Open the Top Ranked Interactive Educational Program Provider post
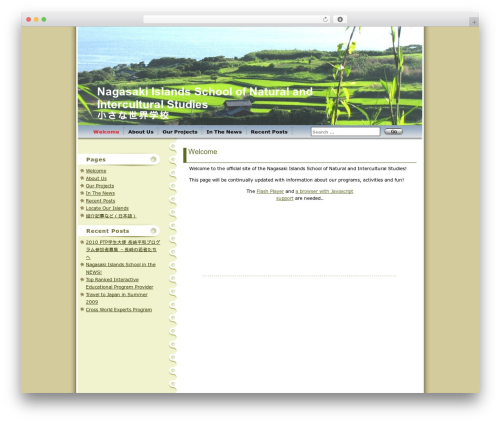This screenshot has height=423, width=500. coord(119,283)
